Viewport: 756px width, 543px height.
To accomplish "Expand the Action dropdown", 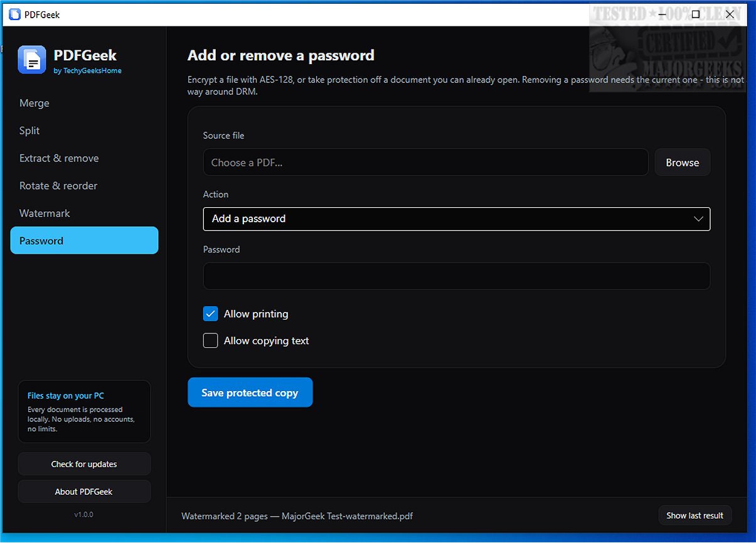I will tap(457, 219).
